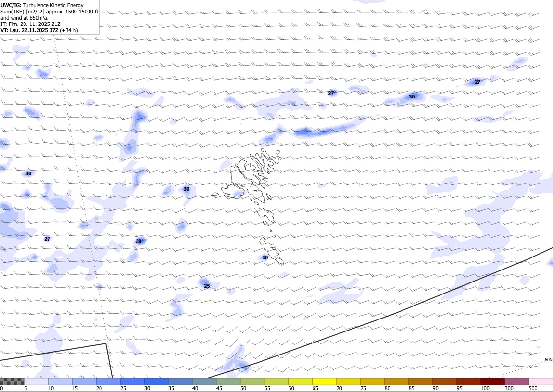Click the checkered 0–5 legend swatch

12,381
